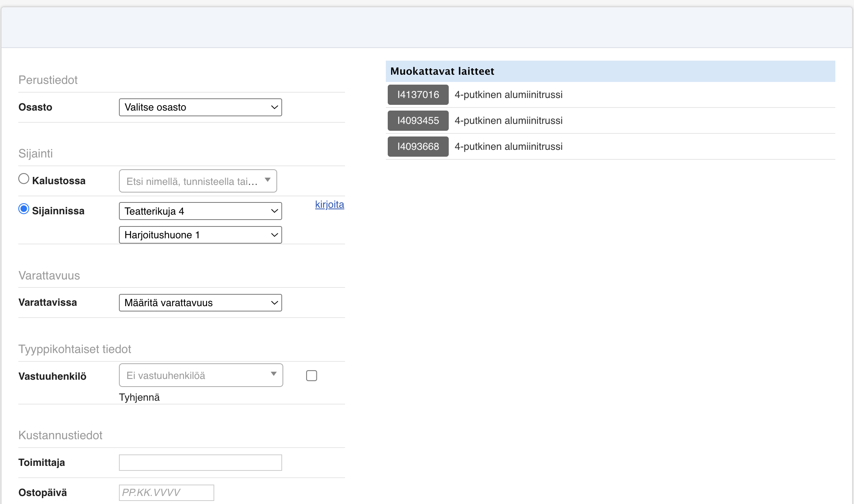854x504 pixels.
Task: Click device ID badge I4137016
Action: point(418,95)
